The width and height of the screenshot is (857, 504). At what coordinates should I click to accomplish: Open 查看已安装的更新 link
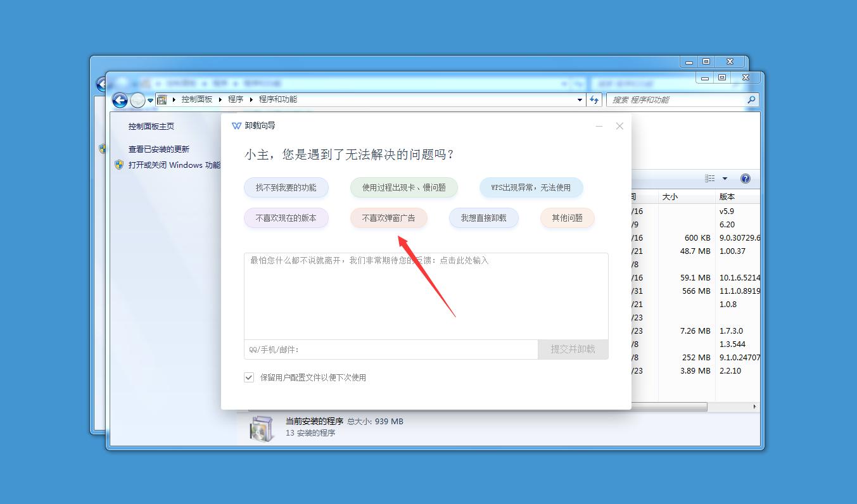tap(158, 150)
